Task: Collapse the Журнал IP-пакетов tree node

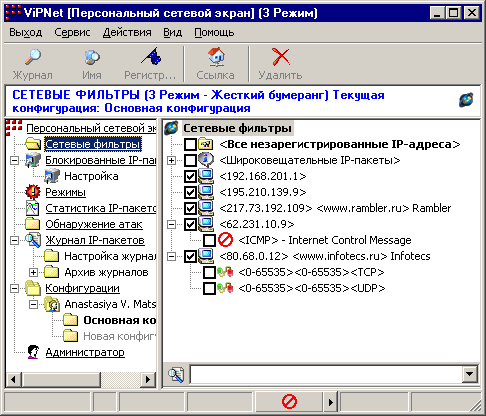Action: (x=14, y=240)
